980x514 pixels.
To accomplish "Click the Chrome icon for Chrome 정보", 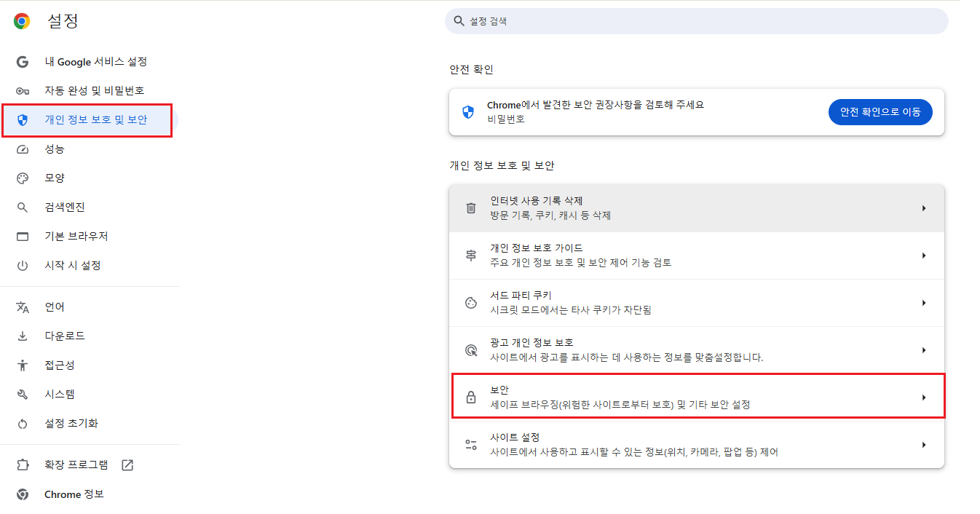I will [23, 494].
